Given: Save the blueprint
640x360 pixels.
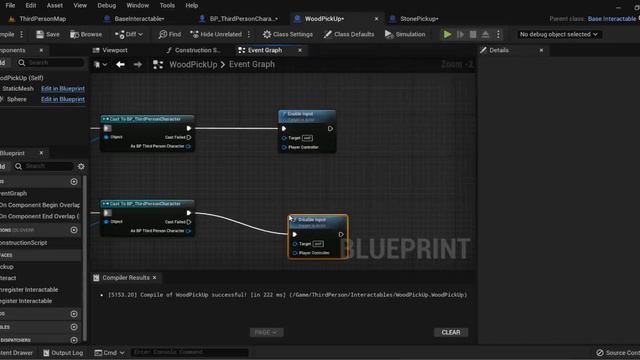Looking at the screenshot, I should click(x=48, y=34).
